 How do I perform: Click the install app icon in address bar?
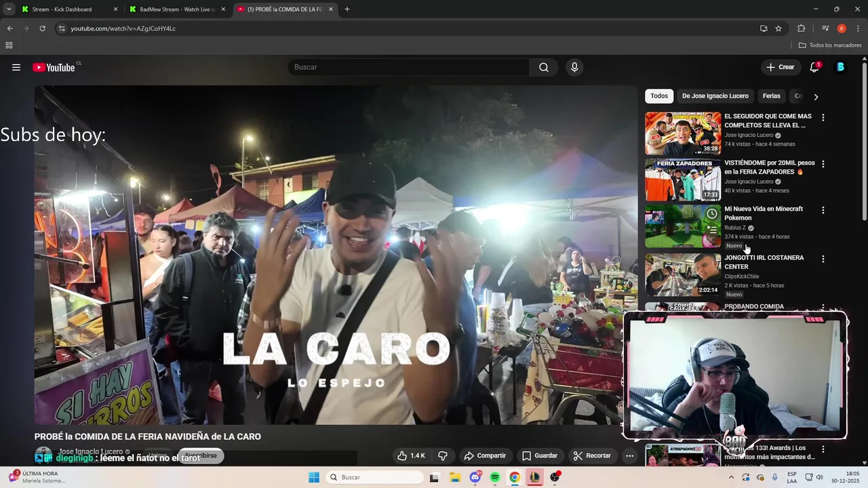pyautogui.click(x=764, y=28)
